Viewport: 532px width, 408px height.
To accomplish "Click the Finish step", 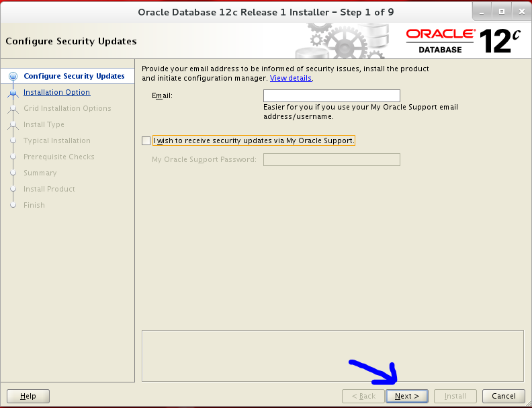I will 34,205.
